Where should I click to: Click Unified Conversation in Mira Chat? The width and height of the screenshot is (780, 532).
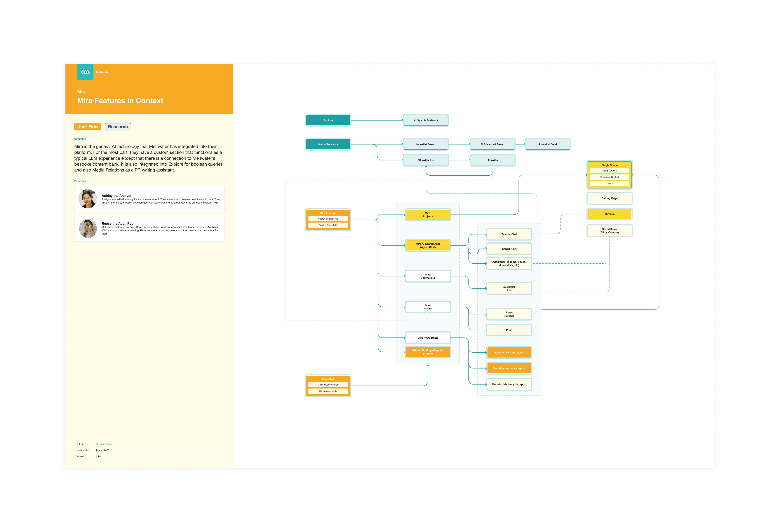[x=328, y=385]
